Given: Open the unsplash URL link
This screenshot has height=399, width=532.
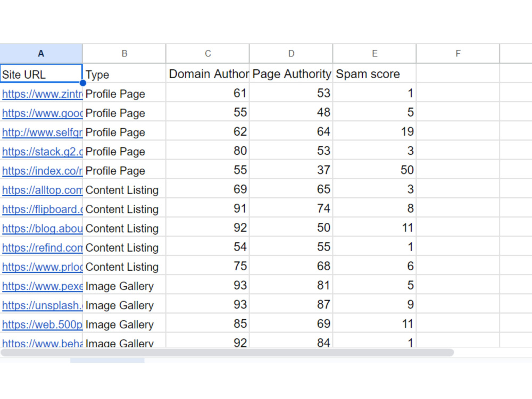Looking at the screenshot, I should (x=42, y=305).
